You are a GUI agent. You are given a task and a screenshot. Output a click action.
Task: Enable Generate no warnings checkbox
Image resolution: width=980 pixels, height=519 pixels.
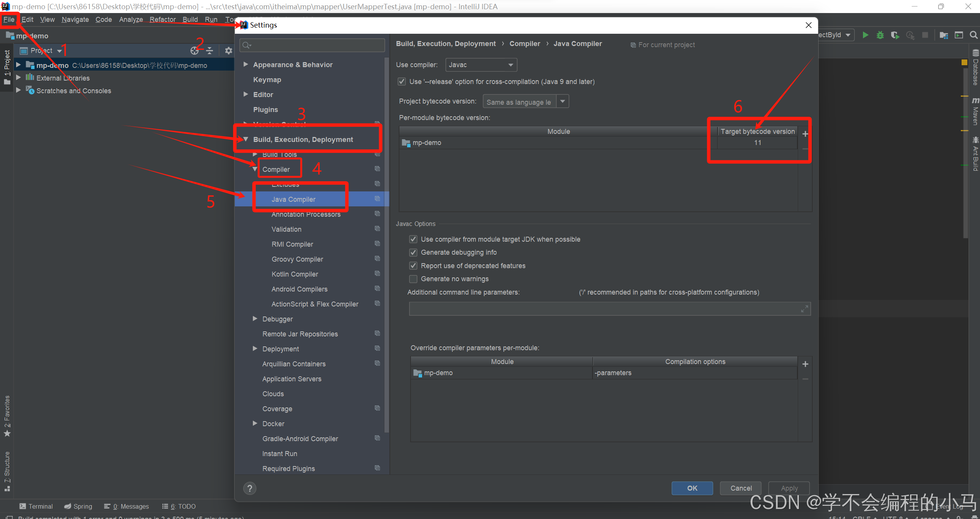pyautogui.click(x=413, y=278)
